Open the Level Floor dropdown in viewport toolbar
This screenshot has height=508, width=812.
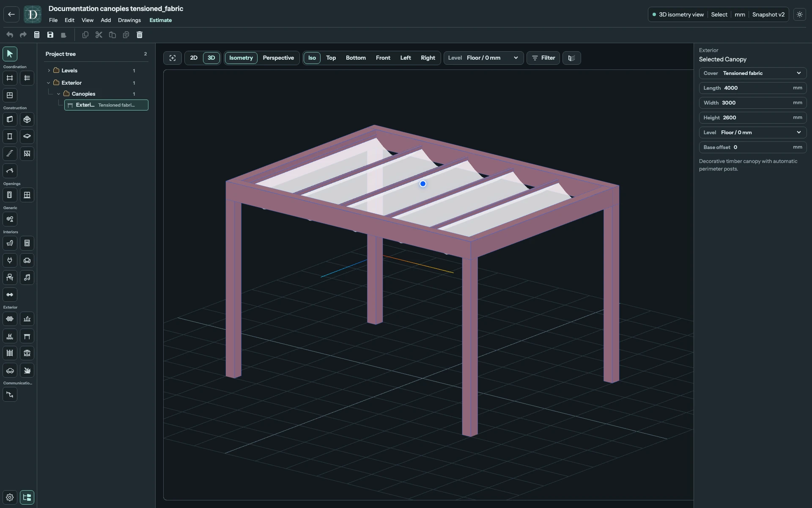pyautogui.click(x=483, y=58)
